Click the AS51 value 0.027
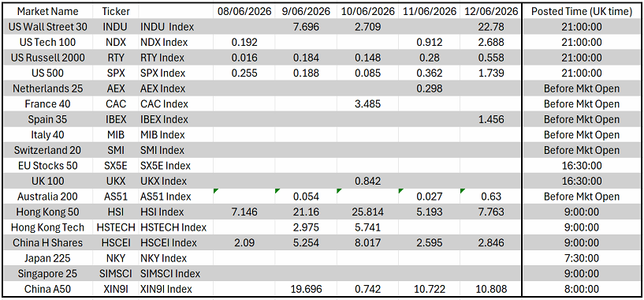The width and height of the screenshot is (644, 300). coord(429,197)
